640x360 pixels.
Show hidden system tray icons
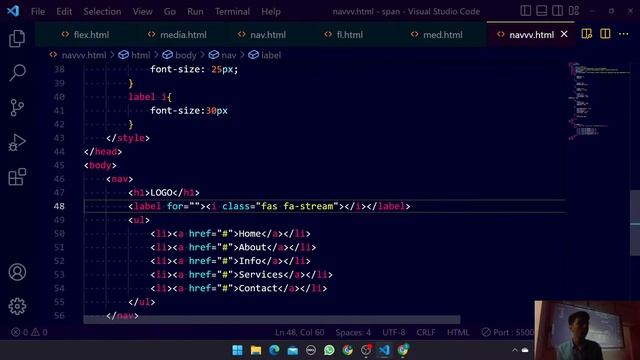coord(515,350)
